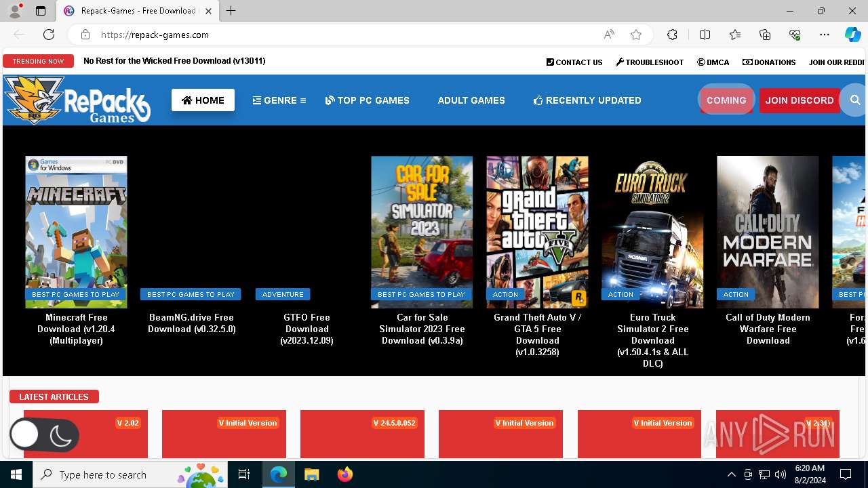Open Adult Games menu item
Screen dimensions: 868x488
point(471,100)
